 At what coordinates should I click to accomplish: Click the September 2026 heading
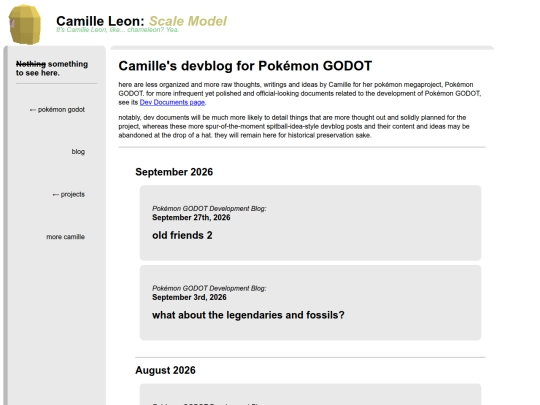pyautogui.click(x=174, y=172)
